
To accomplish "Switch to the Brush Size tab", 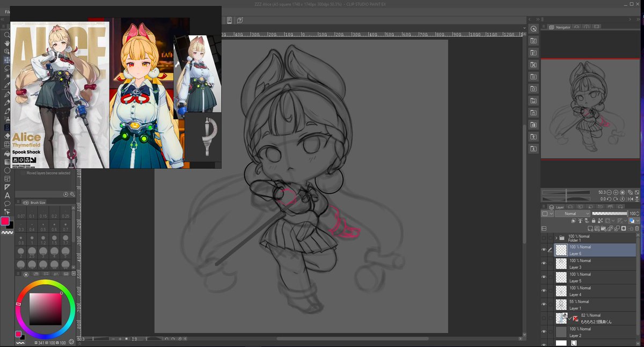I will 35,202.
